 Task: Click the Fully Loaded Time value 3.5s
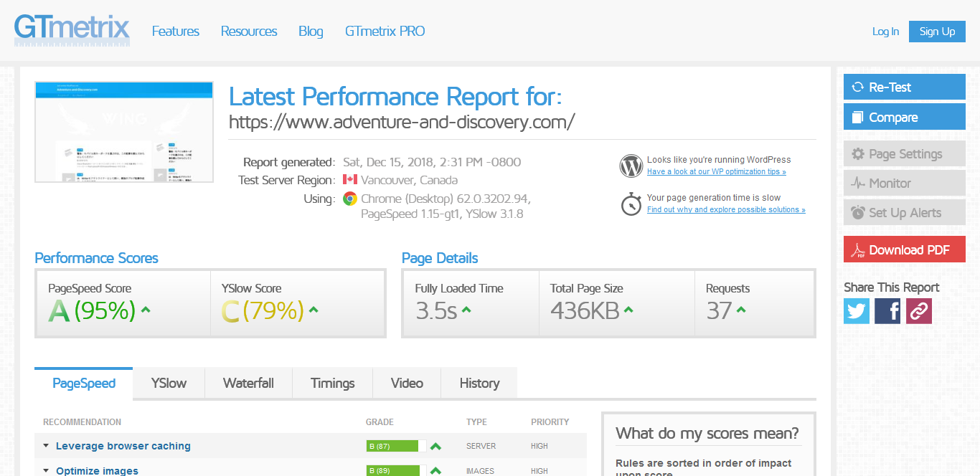[x=435, y=311]
